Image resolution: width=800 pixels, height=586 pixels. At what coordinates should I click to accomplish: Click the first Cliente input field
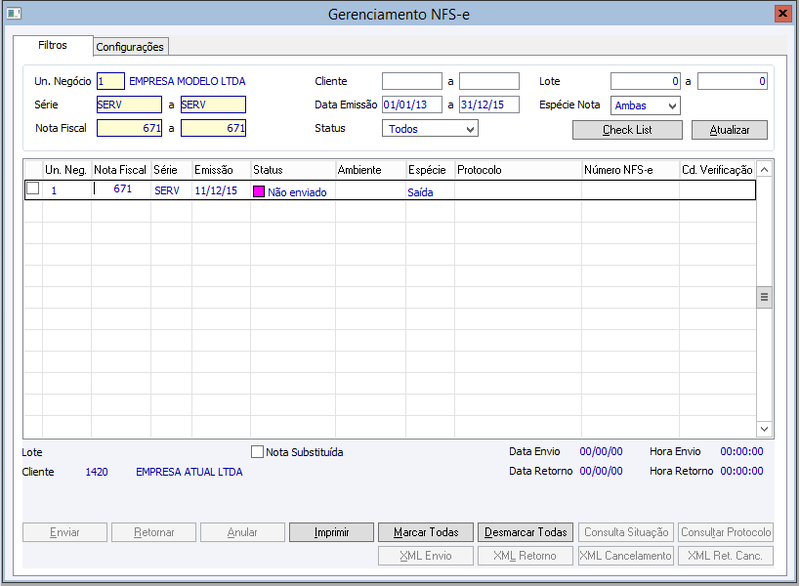coord(412,81)
